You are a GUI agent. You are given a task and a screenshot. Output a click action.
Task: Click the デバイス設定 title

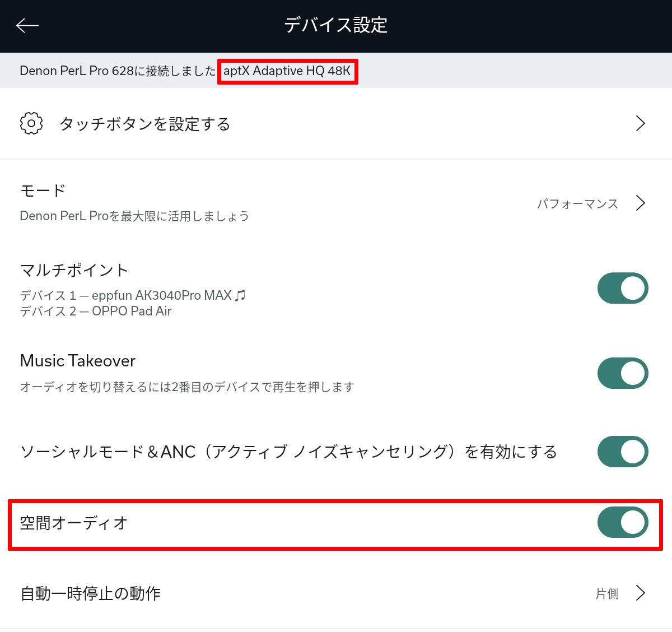click(x=336, y=25)
